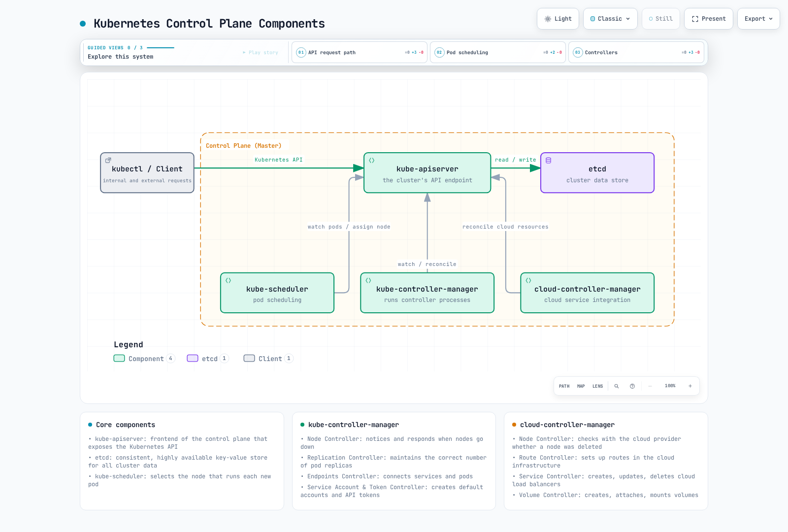The image size is (788, 532).
Task: Open diagram search with magnifier icon
Action: click(x=617, y=386)
